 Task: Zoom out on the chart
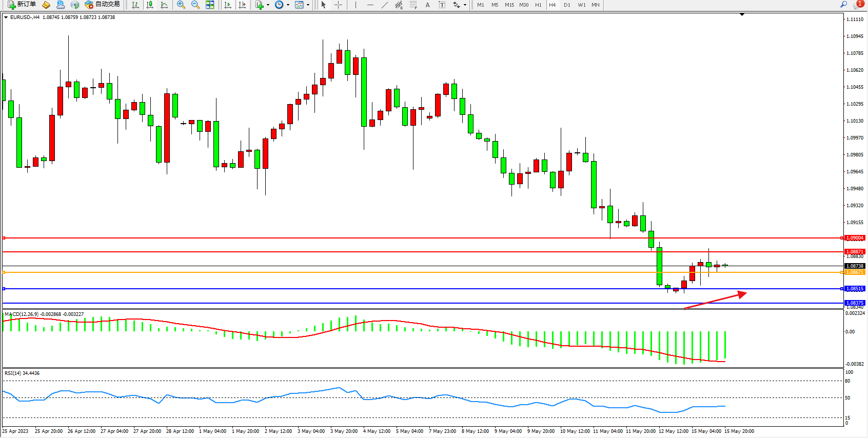point(195,5)
